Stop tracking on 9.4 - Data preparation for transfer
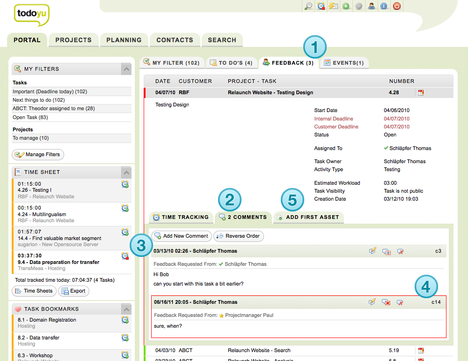Screen dimensions: 468x361 [x=125, y=256]
